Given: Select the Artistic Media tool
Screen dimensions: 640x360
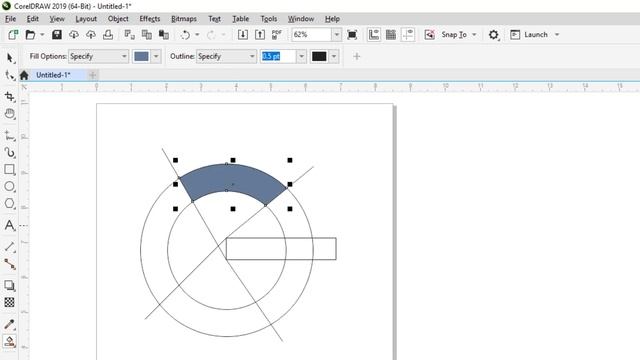Looking at the screenshot, I should (10, 152).
